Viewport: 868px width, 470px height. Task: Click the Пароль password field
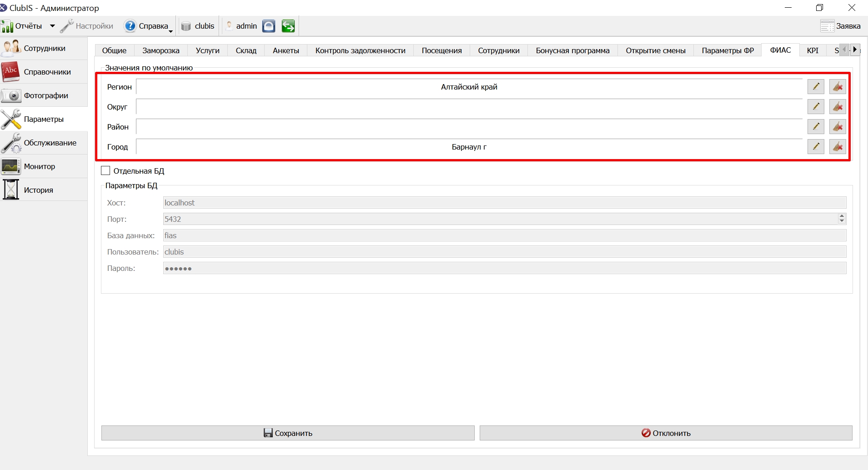[505, 268]
